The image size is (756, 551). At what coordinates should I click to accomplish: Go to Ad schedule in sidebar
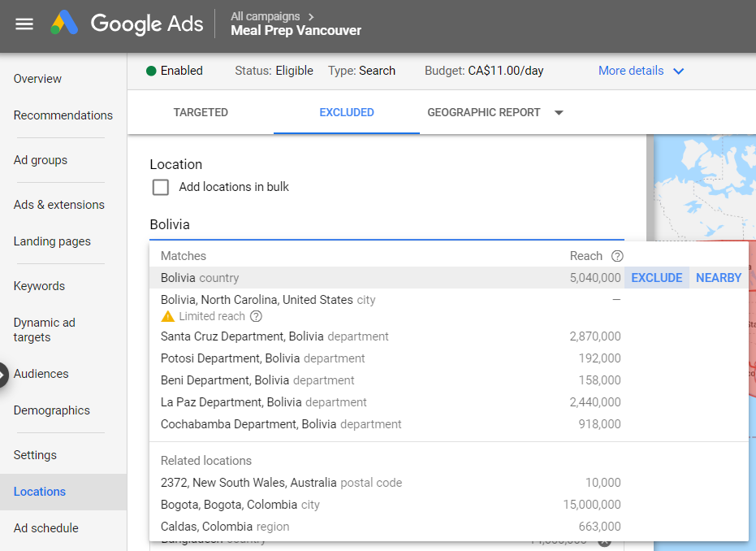46,528
